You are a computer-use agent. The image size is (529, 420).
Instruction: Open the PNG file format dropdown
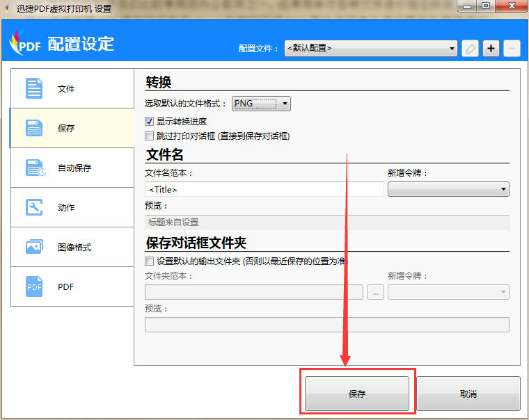261,104
